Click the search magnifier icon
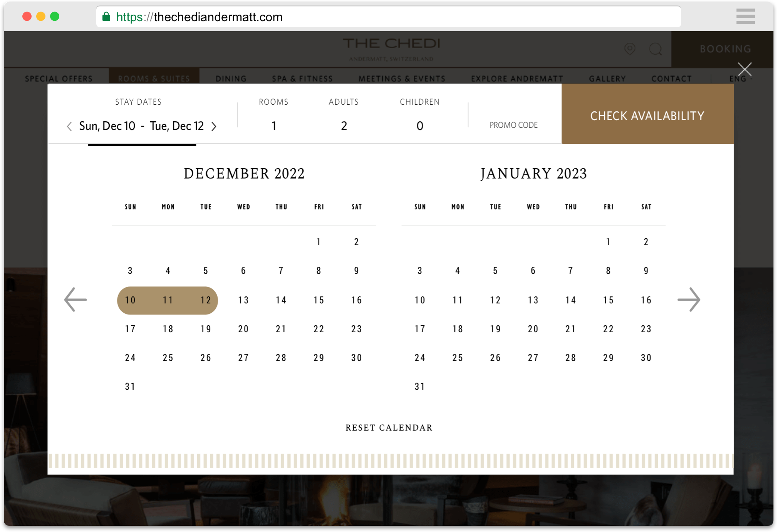 point(655,49)
